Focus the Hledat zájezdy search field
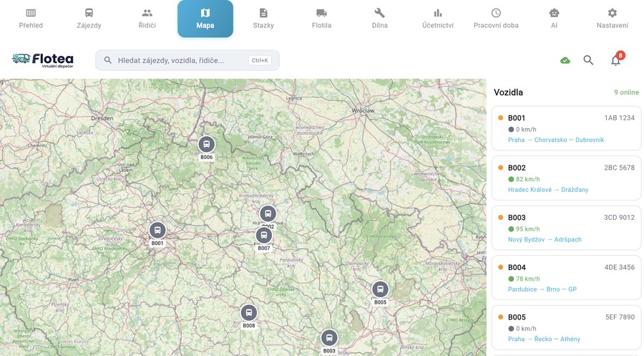Viewport: 644px width, 356px height. click(x=187, y=60)
